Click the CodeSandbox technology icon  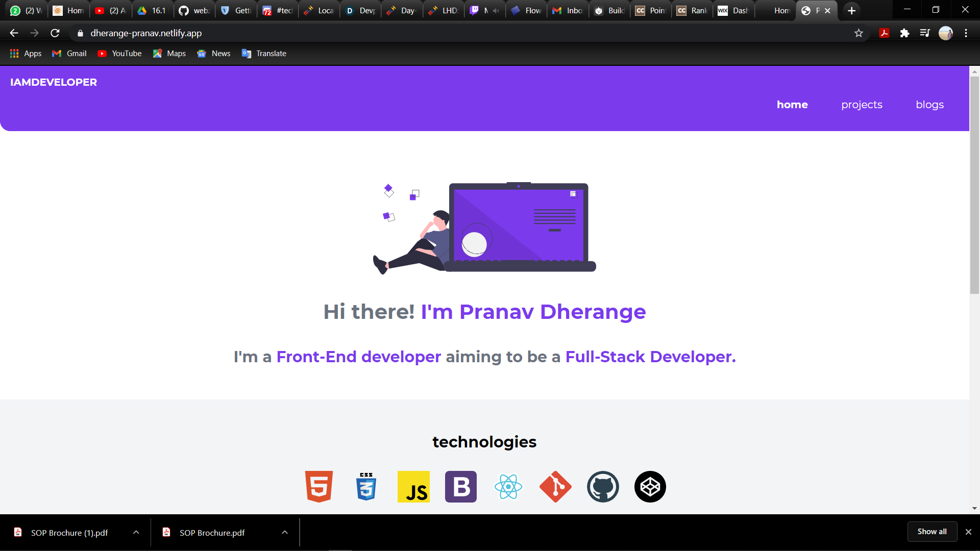[x=650, y=487]
